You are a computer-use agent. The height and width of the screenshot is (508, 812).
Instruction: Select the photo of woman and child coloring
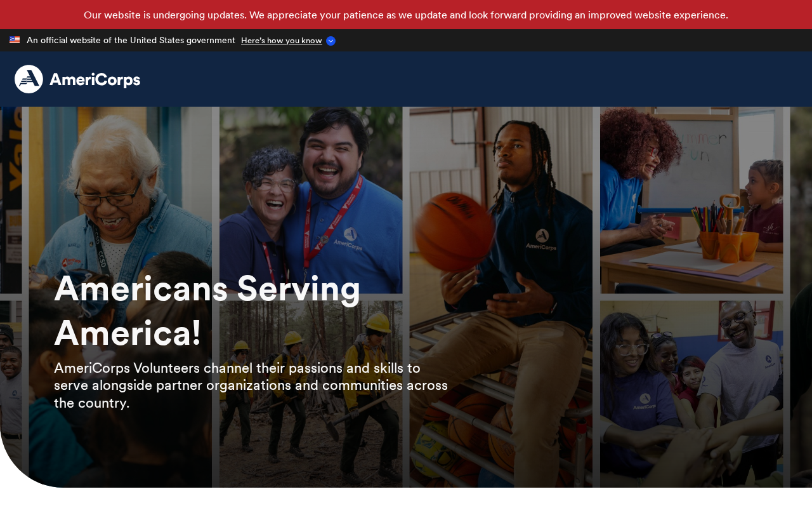(691, 200)
